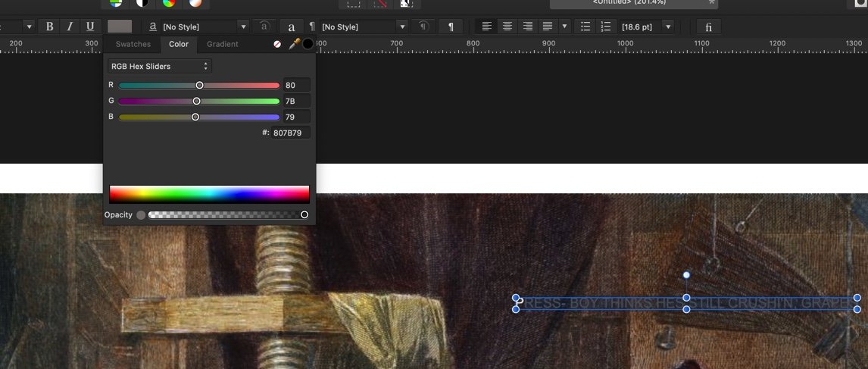Align text center
The height and width of the screenshot is (369, 868).
[x=507, y=27]
